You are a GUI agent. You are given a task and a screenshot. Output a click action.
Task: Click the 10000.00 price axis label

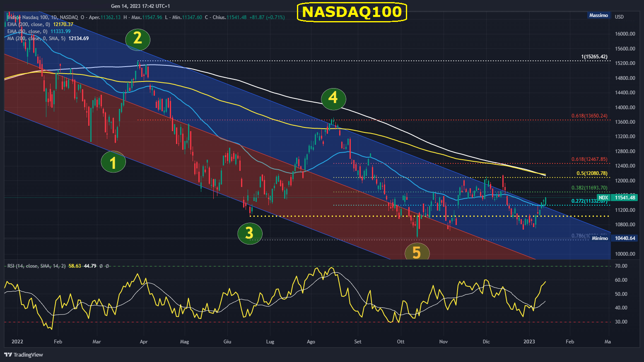coord(625,254)
